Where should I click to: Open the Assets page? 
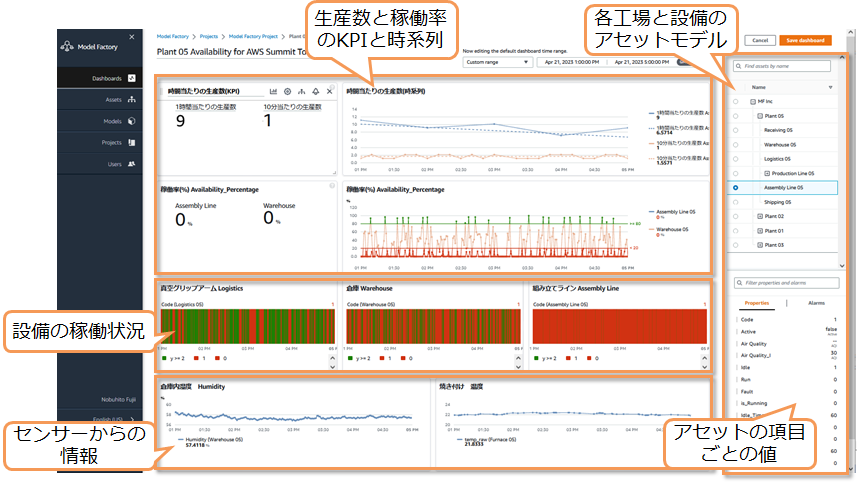[100, 100]
